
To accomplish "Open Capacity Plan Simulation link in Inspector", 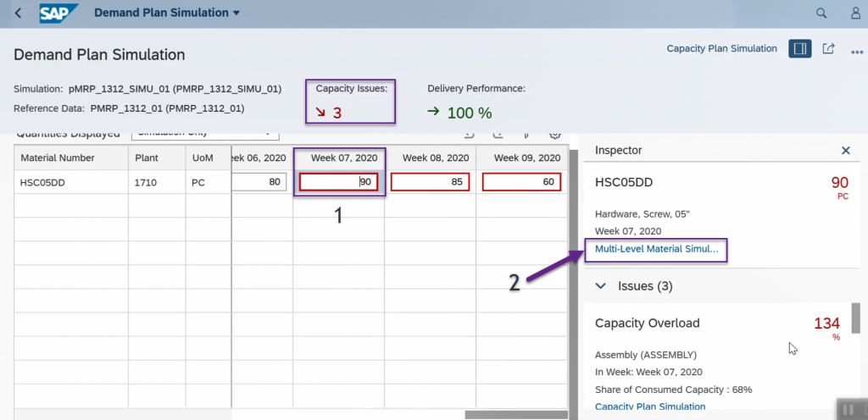I will coord(650,406).
